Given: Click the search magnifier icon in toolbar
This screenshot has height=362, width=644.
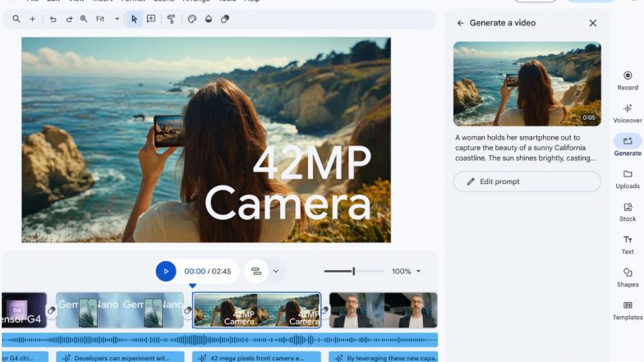Looking at the screenshot, I should pos(16,19).
